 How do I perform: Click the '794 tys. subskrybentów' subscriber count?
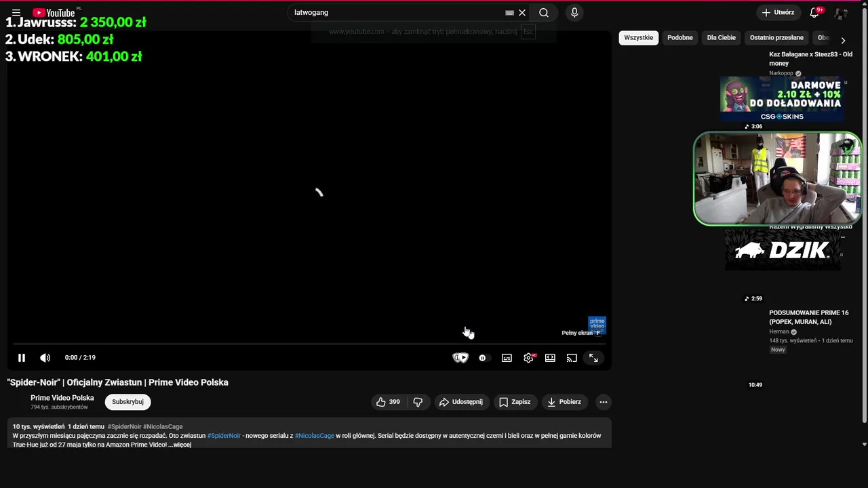[59, 407]
